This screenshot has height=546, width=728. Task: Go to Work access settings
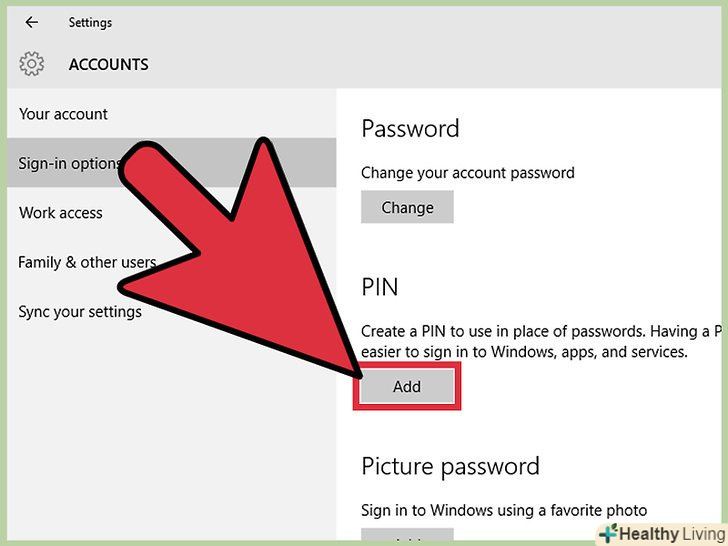(61, 212)
